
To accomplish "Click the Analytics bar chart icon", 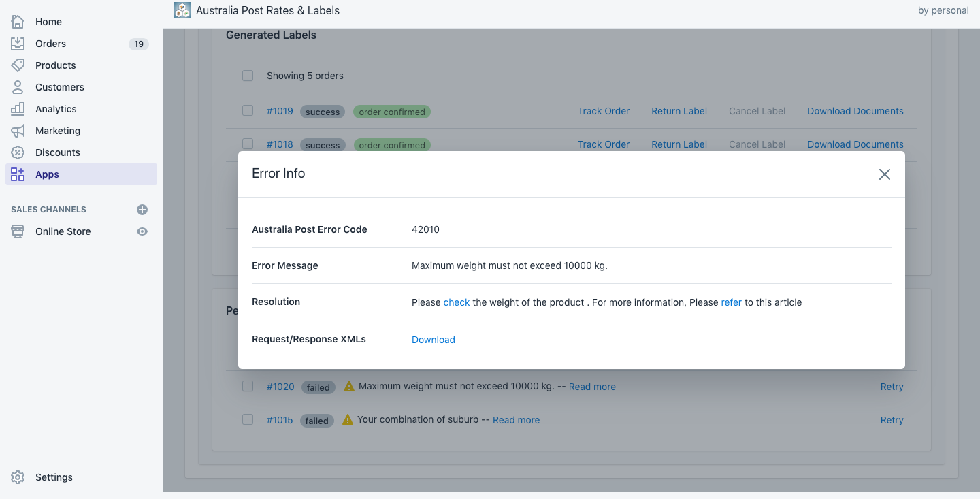I will [18, 109].
